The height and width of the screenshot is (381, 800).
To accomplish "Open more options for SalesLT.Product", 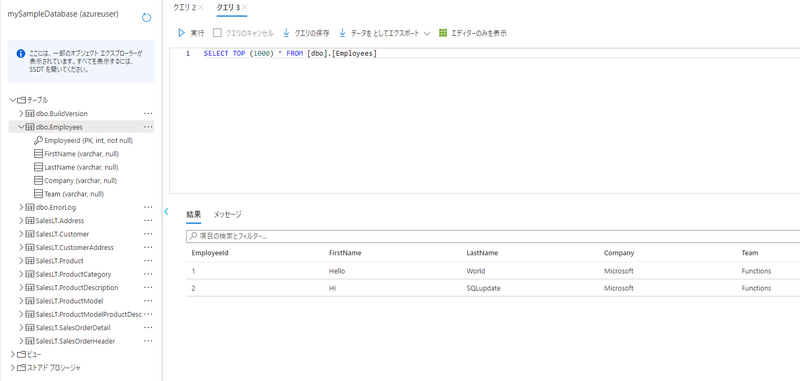I will pyautogui.click(x=148, y=261).
